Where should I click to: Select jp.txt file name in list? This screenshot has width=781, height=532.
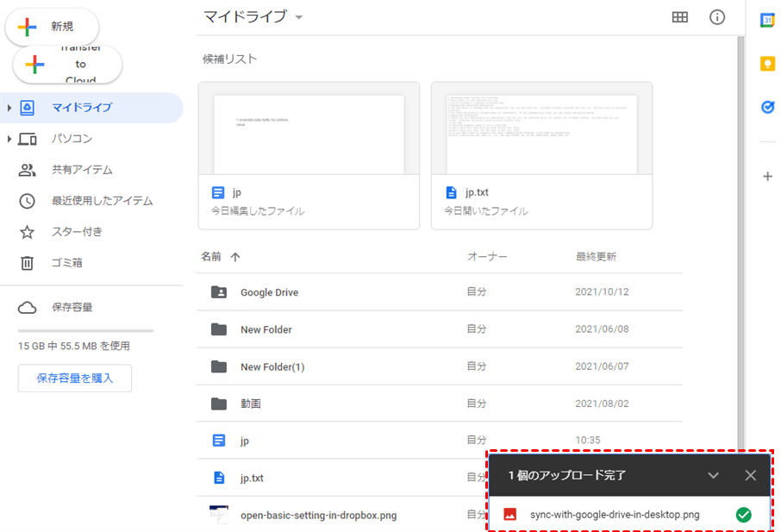pos(252,479)
